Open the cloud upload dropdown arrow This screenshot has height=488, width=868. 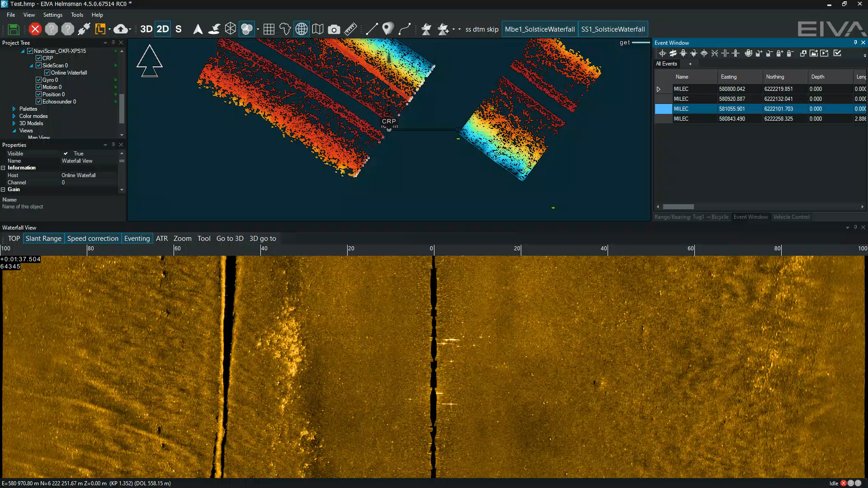point(130,30)
